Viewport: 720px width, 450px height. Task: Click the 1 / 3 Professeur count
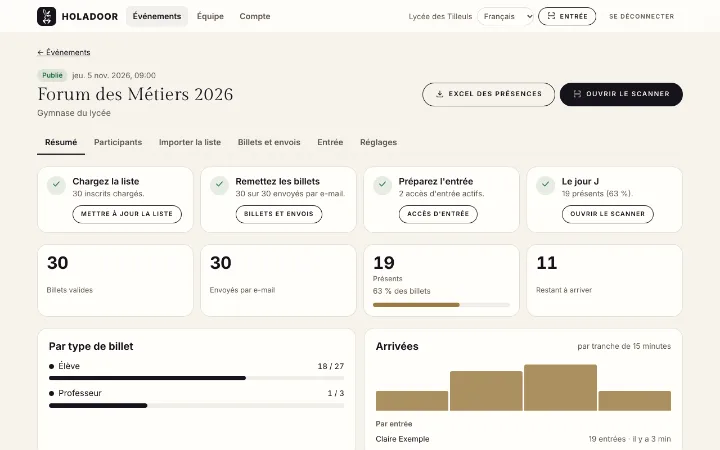point(336,394)
